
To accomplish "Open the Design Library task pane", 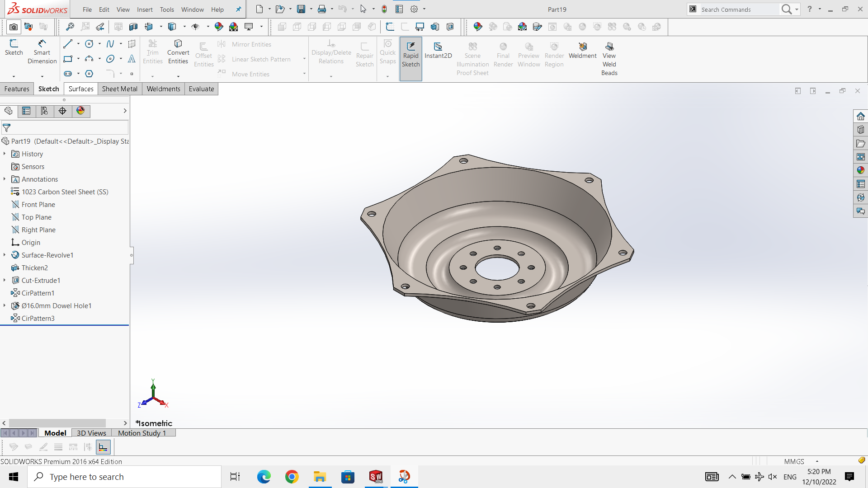I will [860, 130].
